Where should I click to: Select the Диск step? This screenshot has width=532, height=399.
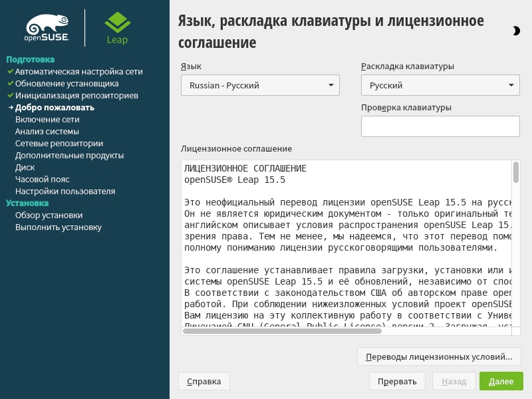[x=25, y=168]
